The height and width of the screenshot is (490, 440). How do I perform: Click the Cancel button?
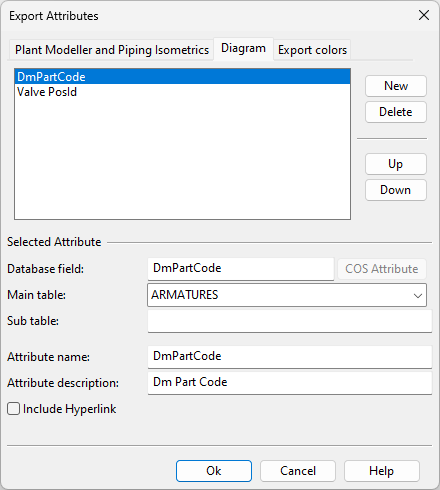coord(298,471)
